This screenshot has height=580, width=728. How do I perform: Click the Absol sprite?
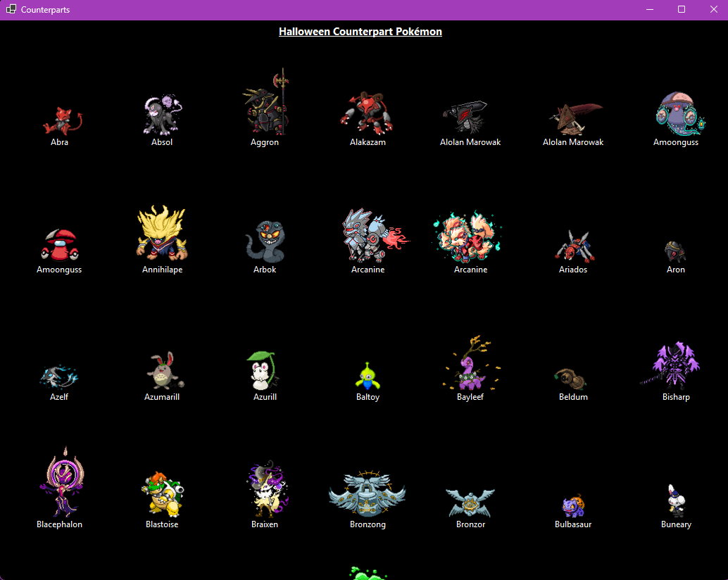(x=163, y=114)
